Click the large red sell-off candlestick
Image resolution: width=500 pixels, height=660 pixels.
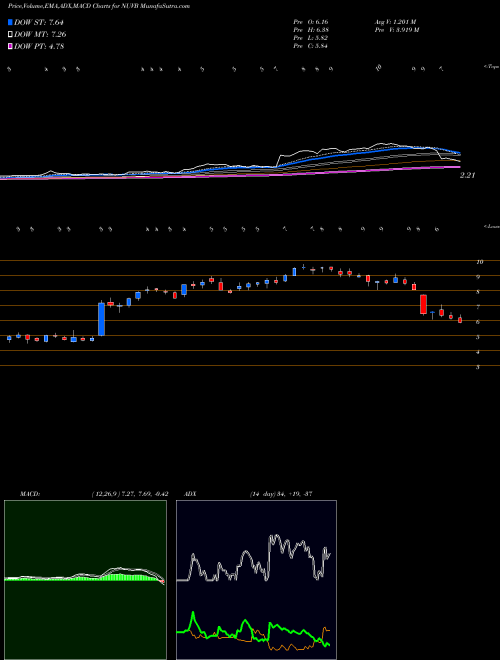point(423,304)
